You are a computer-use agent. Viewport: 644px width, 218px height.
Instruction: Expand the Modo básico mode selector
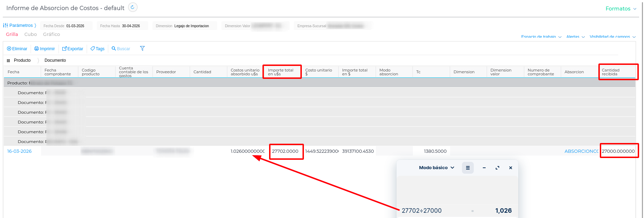[437, 168]
